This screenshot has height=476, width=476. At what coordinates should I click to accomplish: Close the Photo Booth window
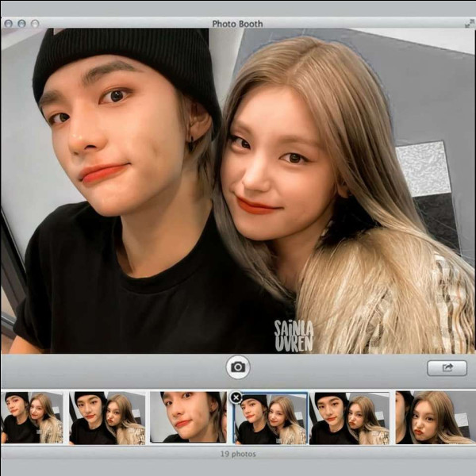9,23
